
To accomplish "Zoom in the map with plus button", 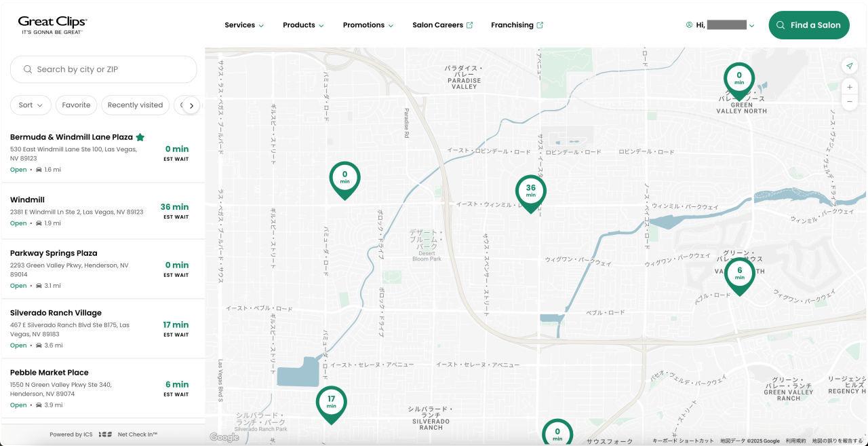I will click(849, 88).
